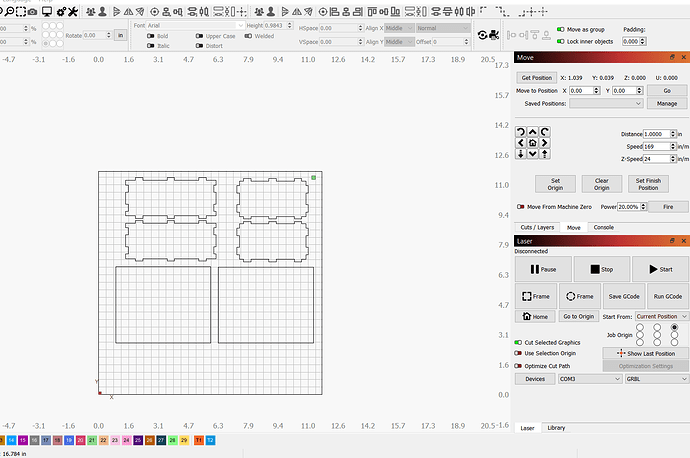The image size is (690, 458).
Task: Click the Z-axis down jog arrow
Action: 521,154
